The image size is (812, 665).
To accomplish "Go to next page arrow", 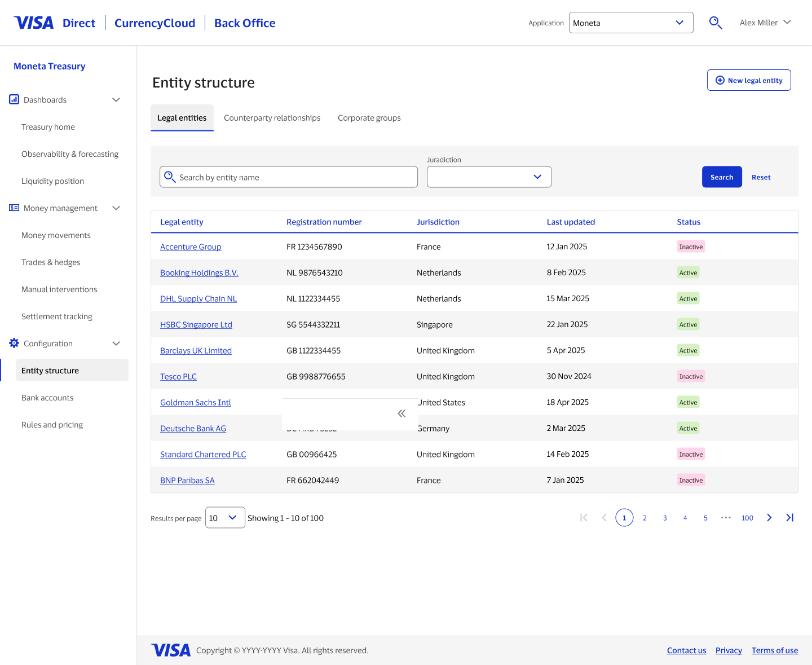I will click(x=769, y=517).
